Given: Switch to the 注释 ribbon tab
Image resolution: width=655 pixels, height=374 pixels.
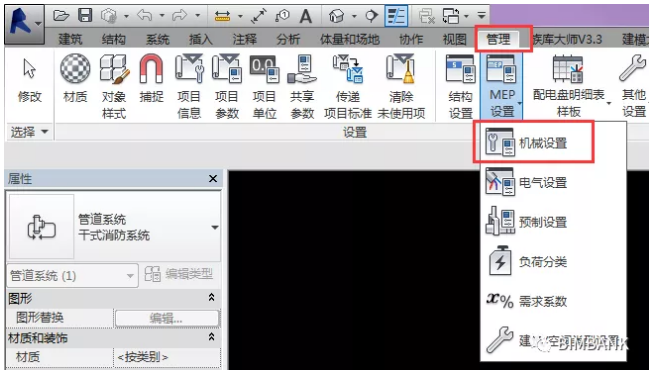Looking at the screenshot, I should [245, 39].
